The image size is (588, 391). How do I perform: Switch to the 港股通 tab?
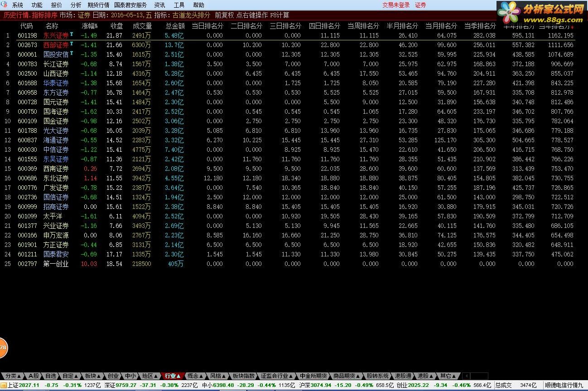(x=403, y=376)
